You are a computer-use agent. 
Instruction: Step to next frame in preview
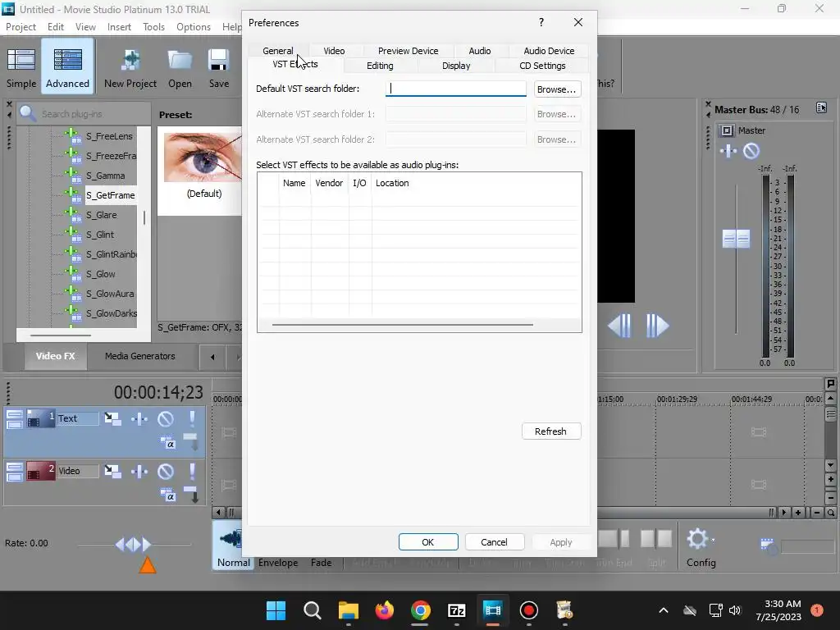pos(657,326)
